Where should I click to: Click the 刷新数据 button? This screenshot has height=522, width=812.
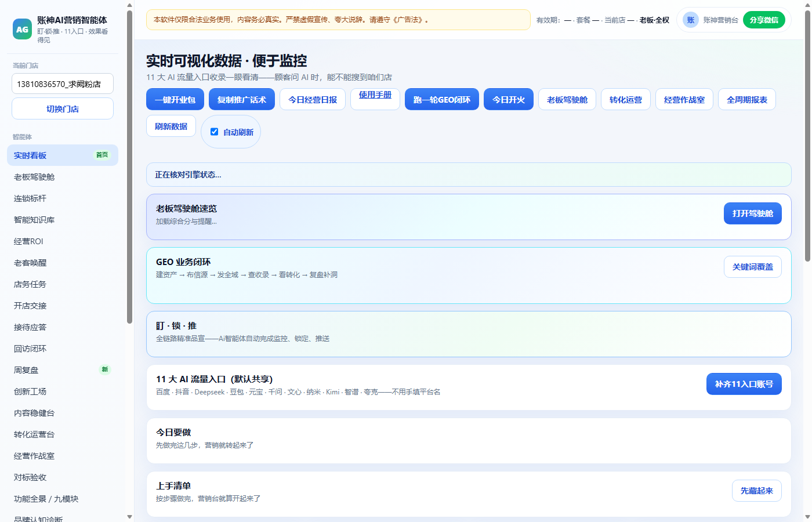click(171, 126)
